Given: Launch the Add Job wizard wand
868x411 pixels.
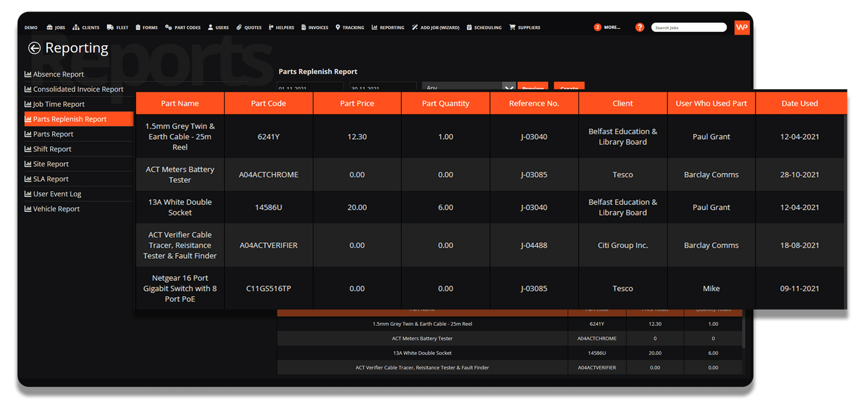Looking at the screenshot, I should [435, 27].
